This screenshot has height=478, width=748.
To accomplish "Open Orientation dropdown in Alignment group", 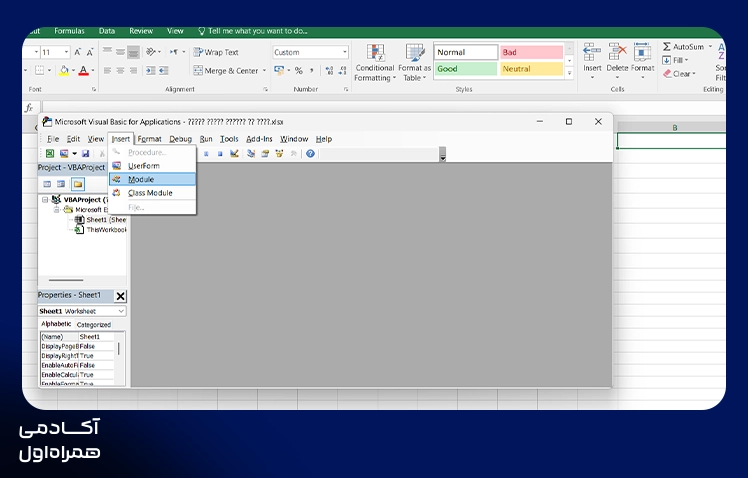I will coord(159,52).
